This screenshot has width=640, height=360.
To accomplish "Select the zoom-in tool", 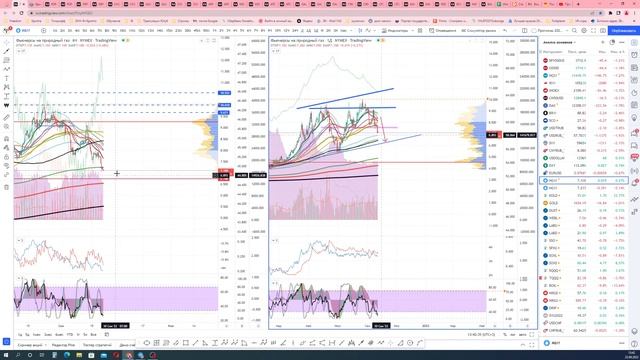I will tap(7, 127).
